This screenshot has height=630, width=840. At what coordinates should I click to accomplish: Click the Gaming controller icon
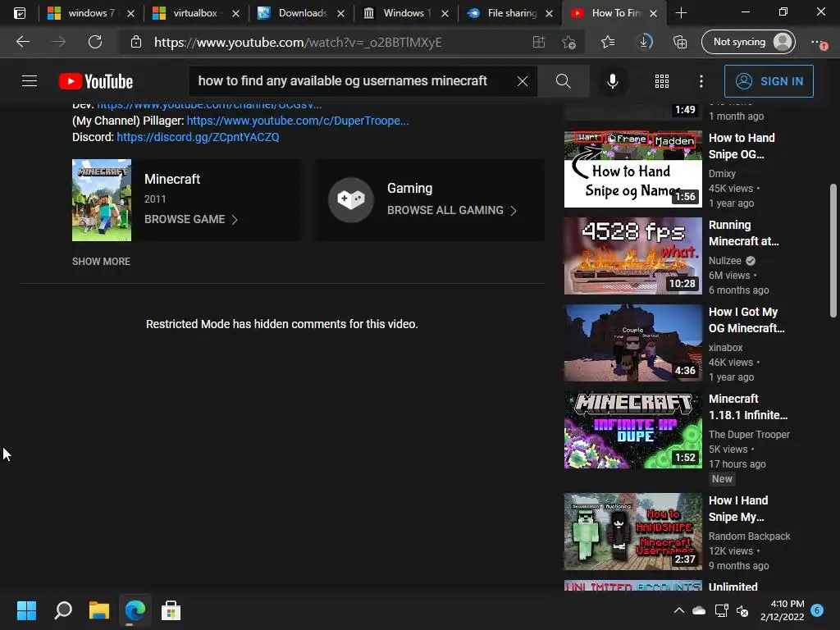tap(351, 200)
